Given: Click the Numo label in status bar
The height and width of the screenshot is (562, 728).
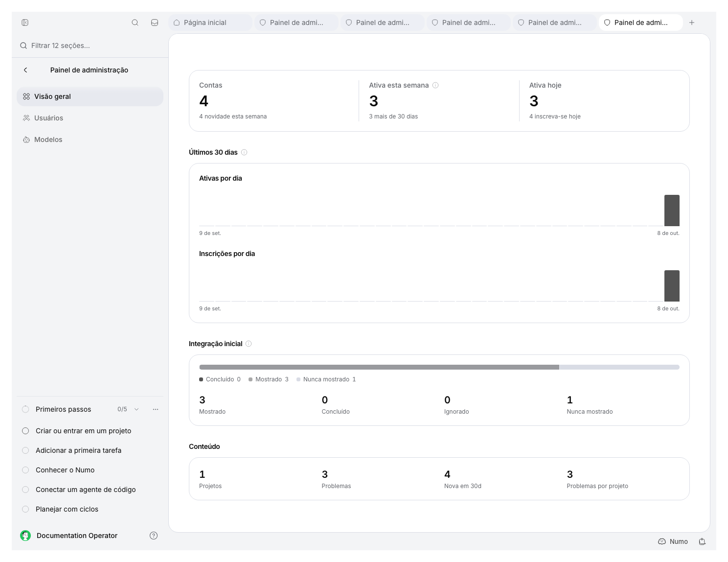Looking at the screenshot, I should pos(679,541).
